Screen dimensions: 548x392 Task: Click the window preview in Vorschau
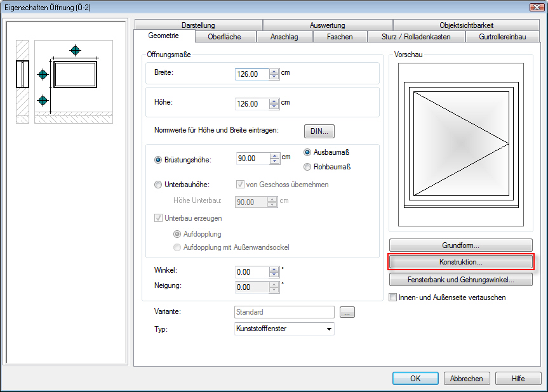point(461,145)
